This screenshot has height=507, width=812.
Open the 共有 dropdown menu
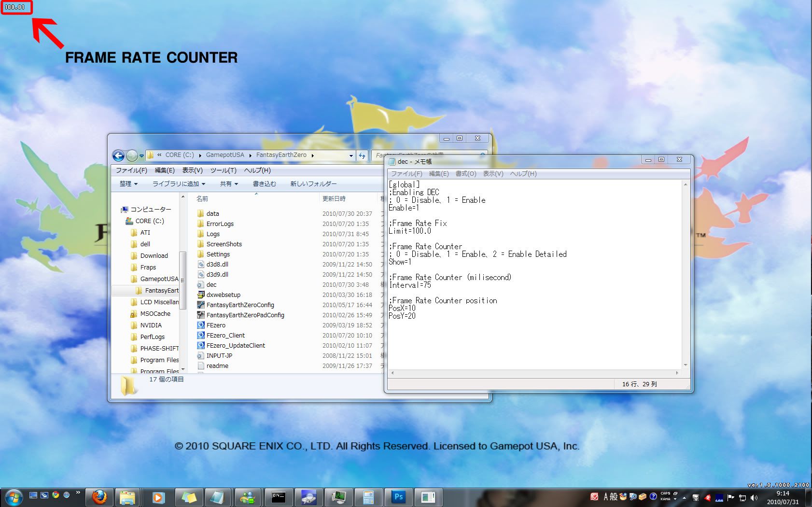229,183
